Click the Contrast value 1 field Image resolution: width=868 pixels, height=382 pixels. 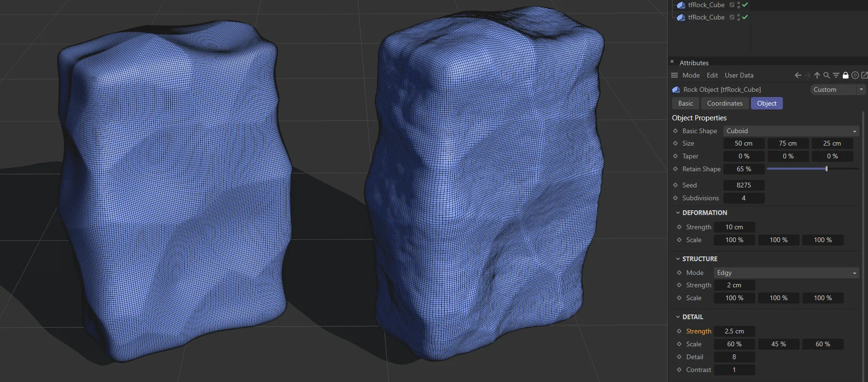click(x=734, y=370)
